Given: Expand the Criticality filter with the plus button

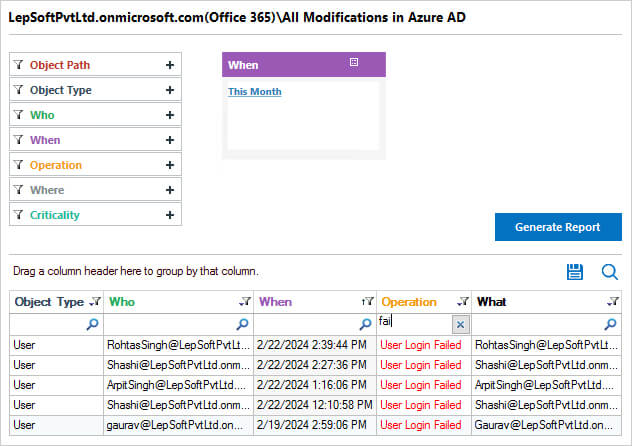Looking at the screenshot, I should pyautogui.click(x=170, y=215).
